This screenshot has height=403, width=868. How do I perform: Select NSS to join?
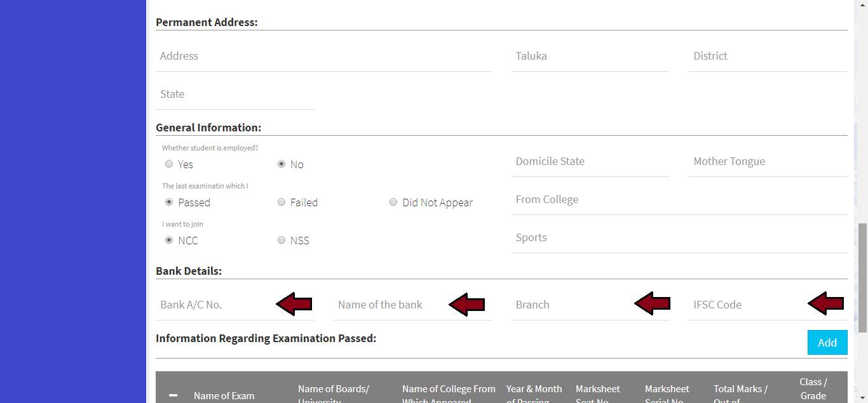tap(281, 241)
